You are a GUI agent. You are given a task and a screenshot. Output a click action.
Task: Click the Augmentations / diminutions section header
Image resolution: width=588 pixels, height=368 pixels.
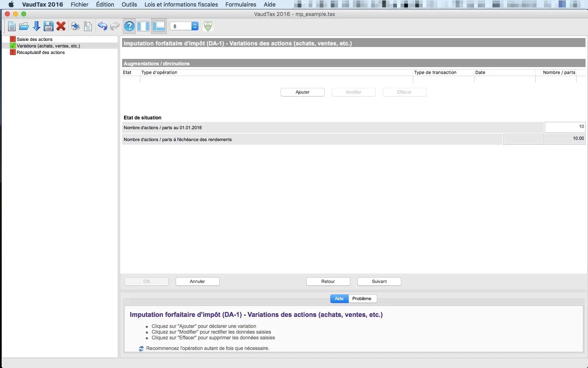[354, 63]
